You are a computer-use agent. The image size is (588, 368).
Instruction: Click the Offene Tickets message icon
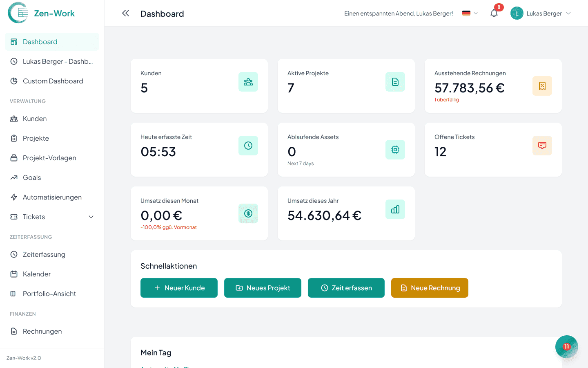(x=542, y=146)
